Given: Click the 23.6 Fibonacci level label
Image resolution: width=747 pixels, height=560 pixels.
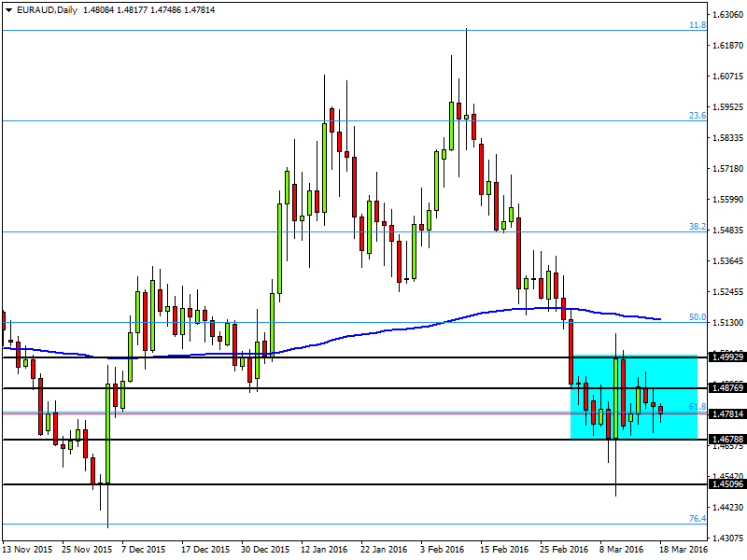Looking at the screenshot, I should click(698, 115).
